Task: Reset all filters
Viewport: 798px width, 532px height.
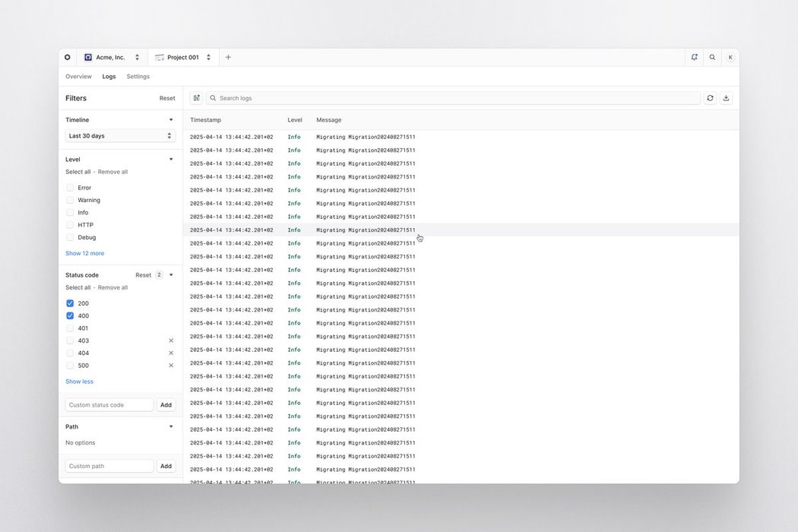Action: [x=167, y=98]
